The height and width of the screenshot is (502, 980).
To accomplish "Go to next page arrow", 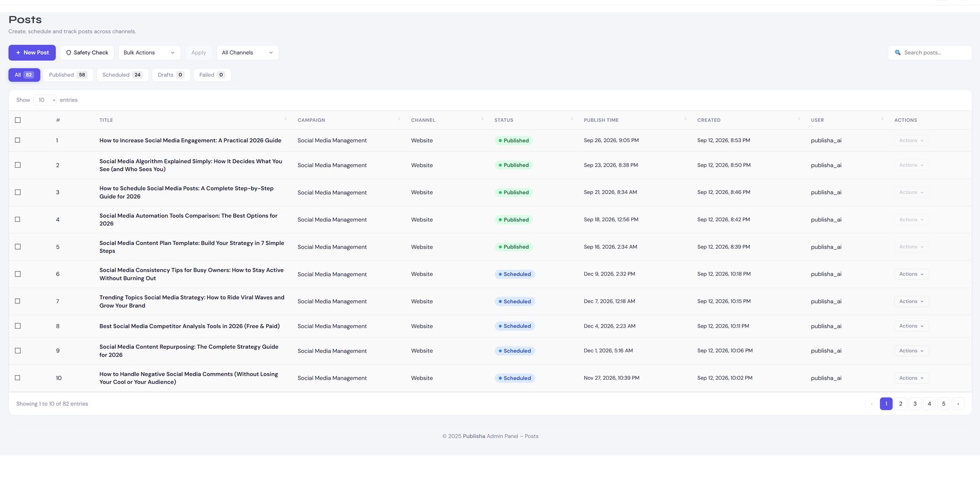I will pos(958,404).
